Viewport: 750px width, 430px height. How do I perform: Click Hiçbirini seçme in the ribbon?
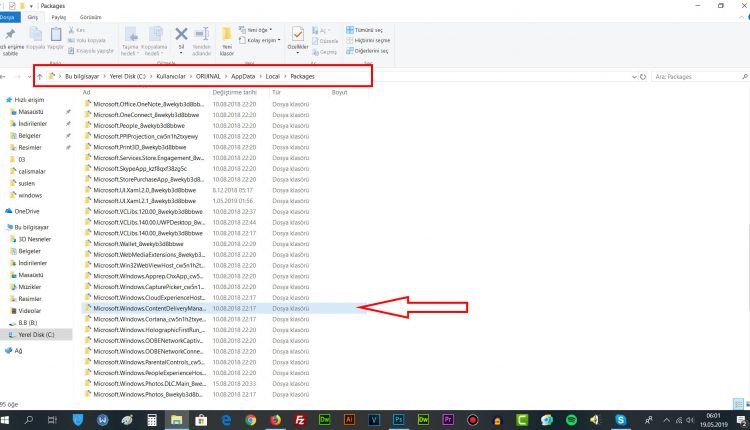click(x=368, y=40)
